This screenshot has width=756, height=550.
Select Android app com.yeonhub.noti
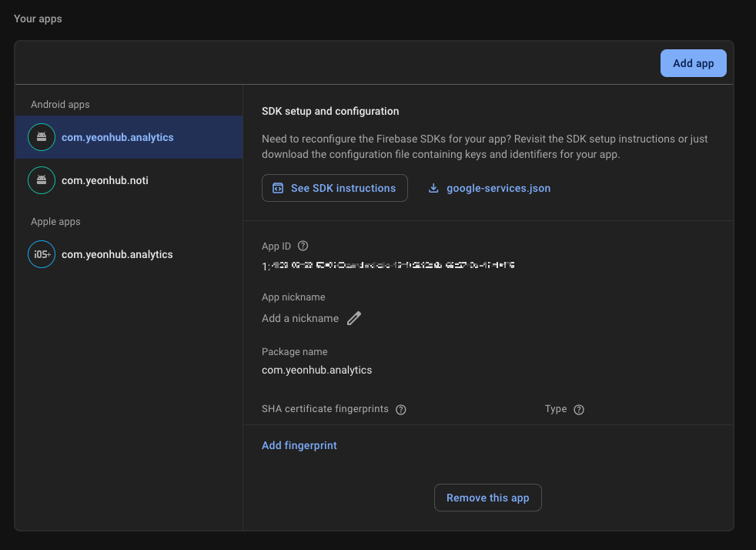point(129,180)
